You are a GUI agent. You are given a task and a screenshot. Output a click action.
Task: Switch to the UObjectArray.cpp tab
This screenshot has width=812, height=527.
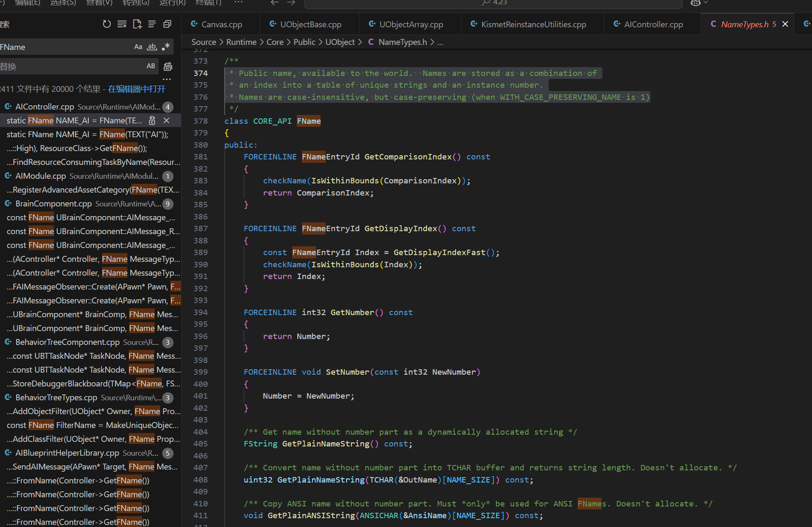411,24
